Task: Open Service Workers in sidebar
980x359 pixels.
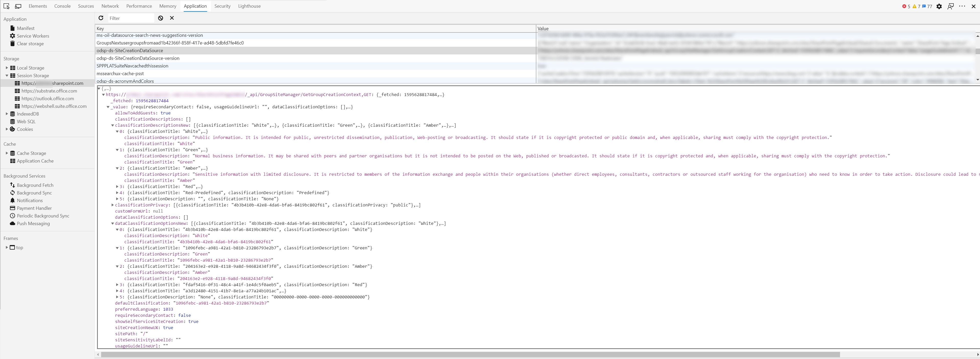Action: (x=33, y=36)
